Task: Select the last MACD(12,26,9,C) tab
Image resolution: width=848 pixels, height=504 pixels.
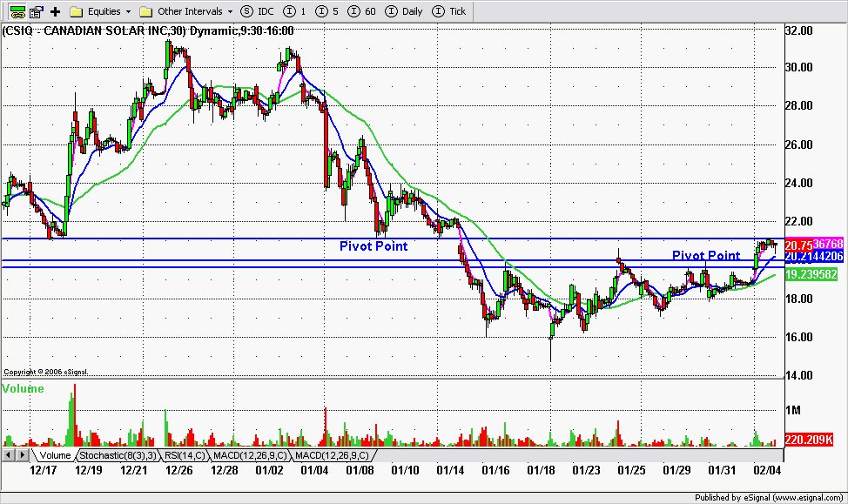Action: tap(332, 455)
